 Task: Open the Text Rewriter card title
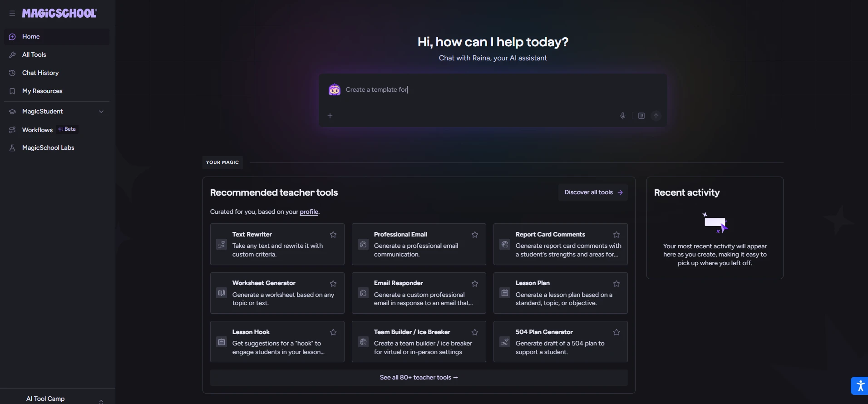coord(252,234)
